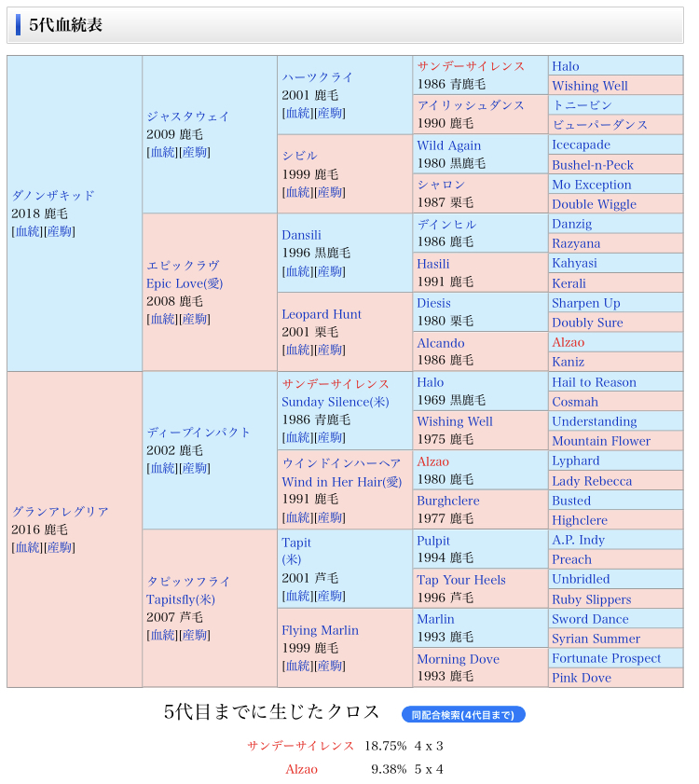The image size is (699, 784).
Task: Click 血統 link under ジャスタウェイ
Action: (162, 152)
